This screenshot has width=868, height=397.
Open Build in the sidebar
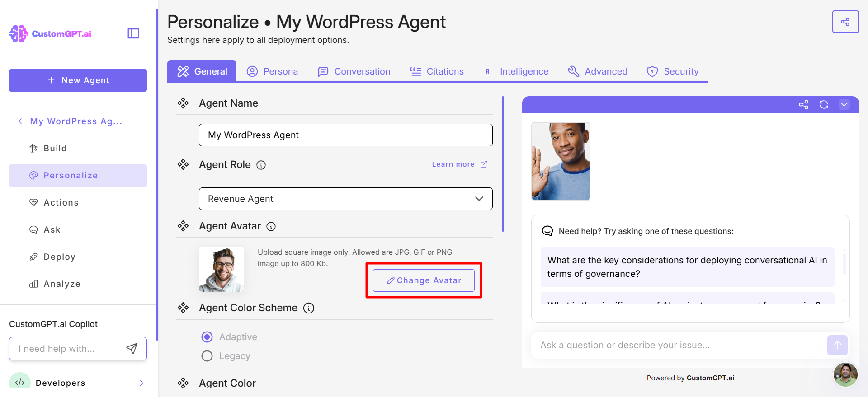pyautogui.click(x=78, y=149)
